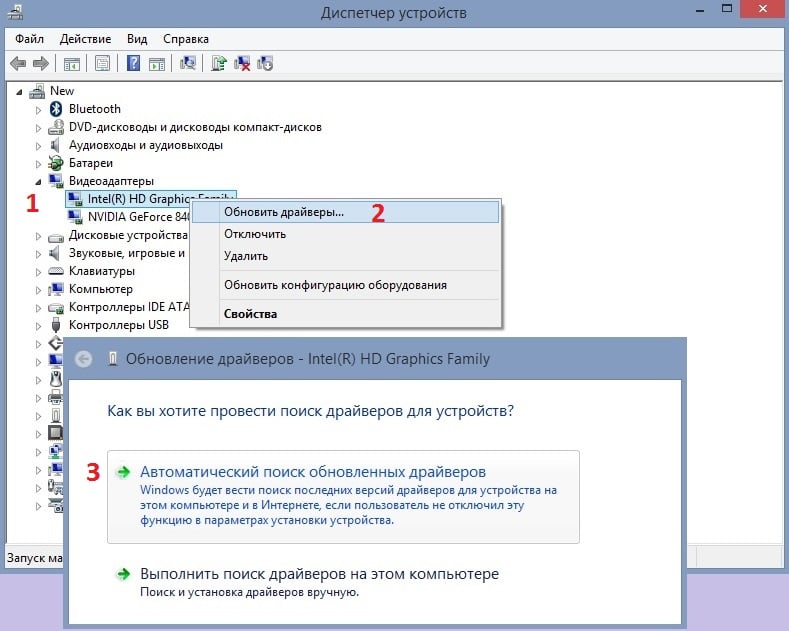Click the Bluetooth category icon
789x631 pixels.
[x=56, y=109]
